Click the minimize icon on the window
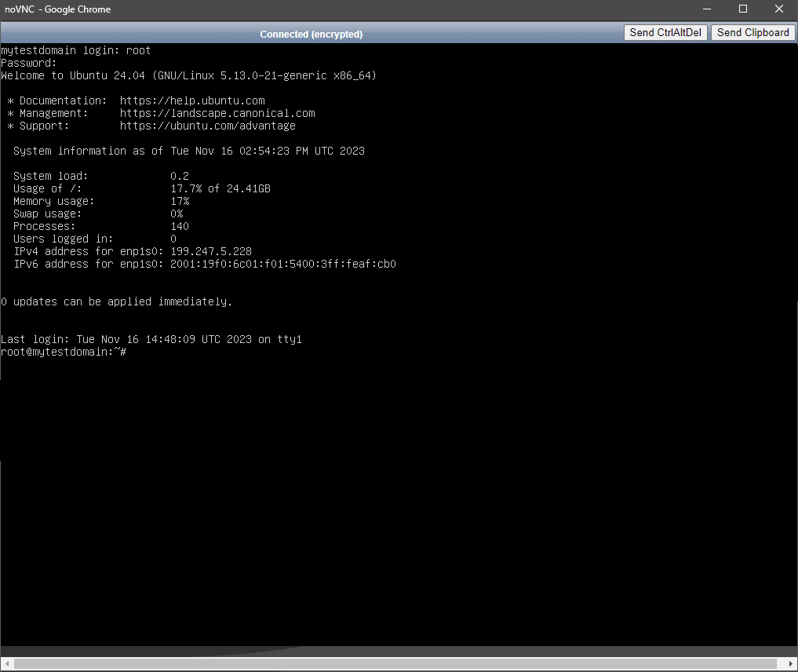 [705, 9]
